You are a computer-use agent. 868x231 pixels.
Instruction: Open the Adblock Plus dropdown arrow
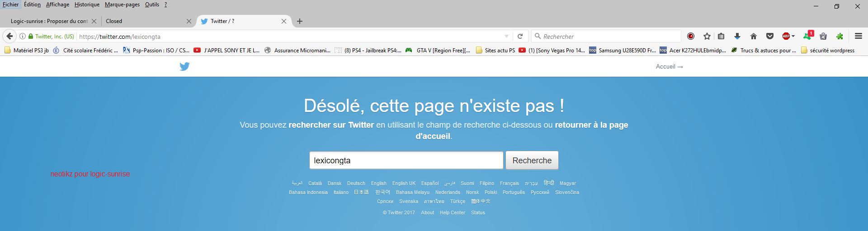tap(793, 36)
